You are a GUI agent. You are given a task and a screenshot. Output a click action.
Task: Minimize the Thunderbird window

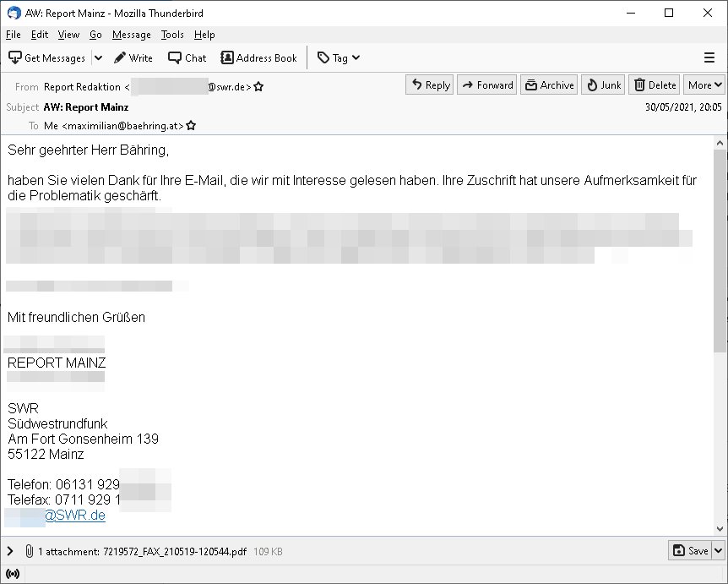click(631, 13)
